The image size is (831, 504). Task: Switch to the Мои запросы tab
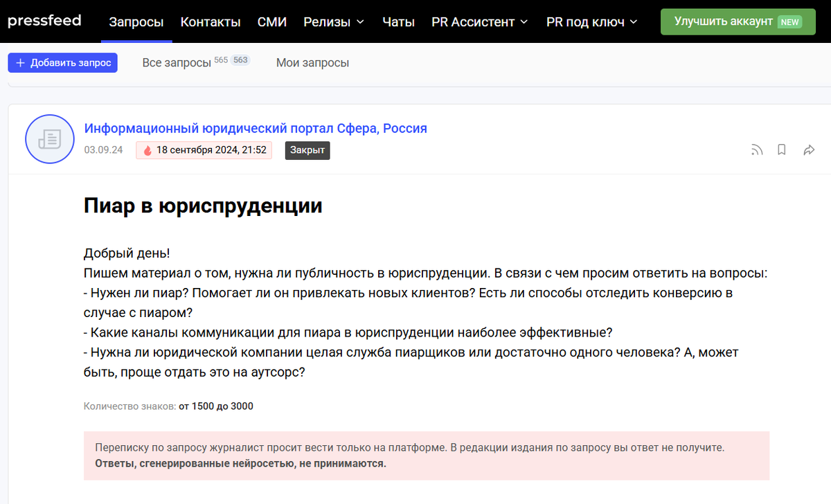click(x=312, y=62)
